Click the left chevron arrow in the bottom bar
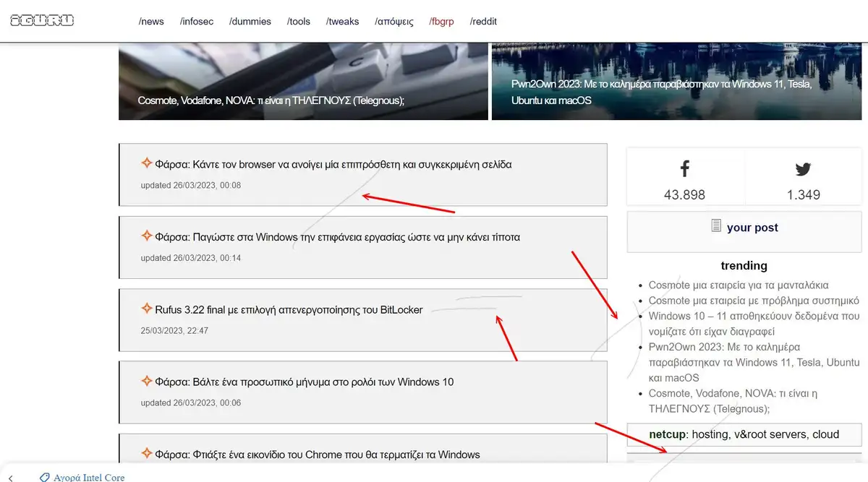Viewport: 868px width, 482px height. click(11, 478)
